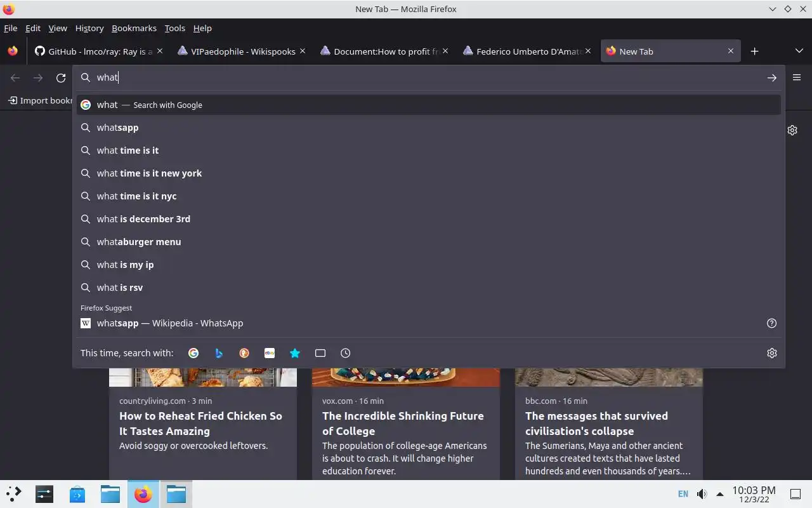Personalize new tab via gear icon
The height and width of the screenshot is (508, 812).
coord(792,130)
